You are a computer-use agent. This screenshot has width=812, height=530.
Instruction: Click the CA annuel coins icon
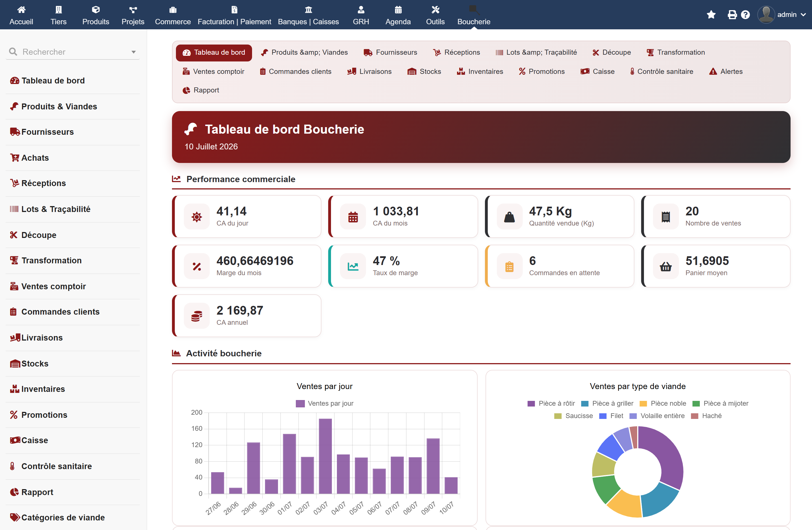(x=197, y=316)
